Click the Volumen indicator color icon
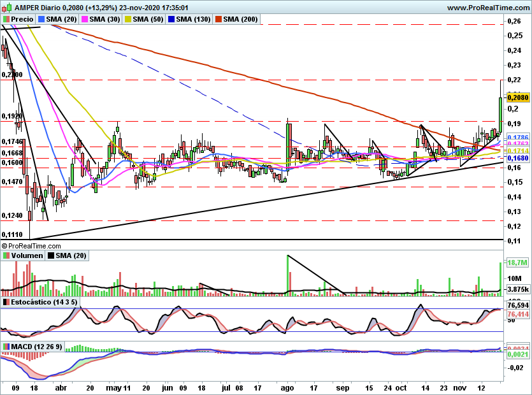532x395 pixels. tap(6, 255)
